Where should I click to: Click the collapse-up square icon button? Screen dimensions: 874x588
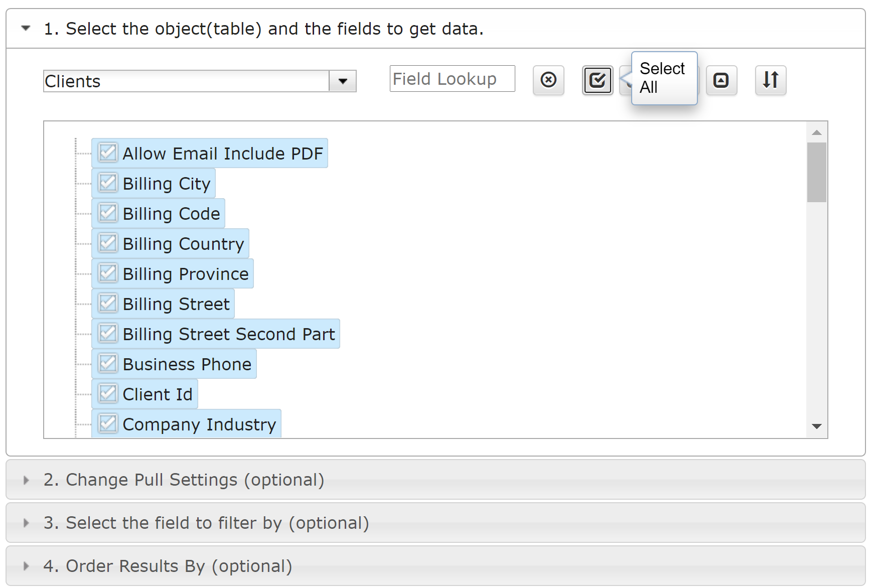[x=721, y=80]
